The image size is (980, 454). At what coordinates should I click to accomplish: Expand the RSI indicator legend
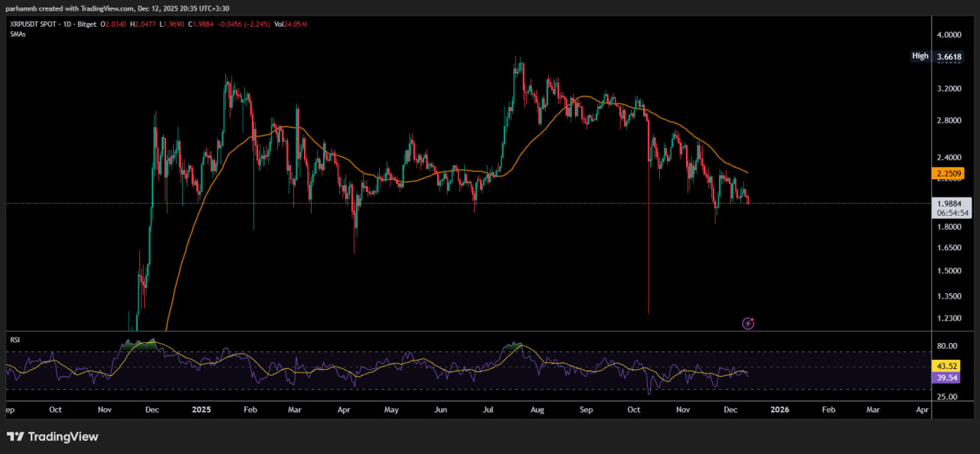tap(15, 338)
